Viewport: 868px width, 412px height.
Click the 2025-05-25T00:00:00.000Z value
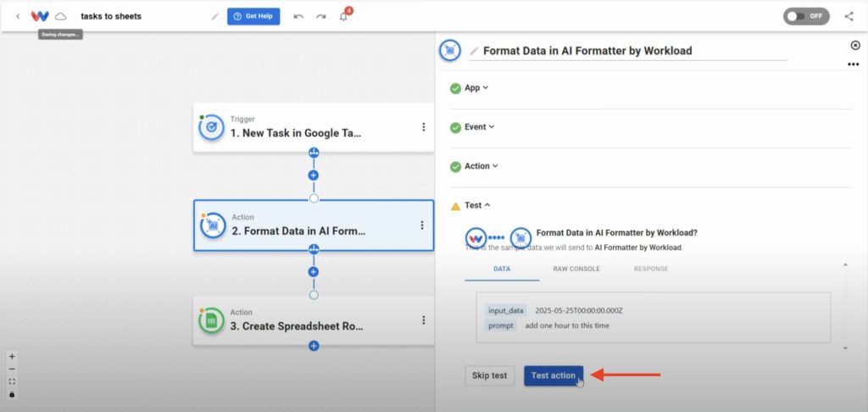pos(579,310)
